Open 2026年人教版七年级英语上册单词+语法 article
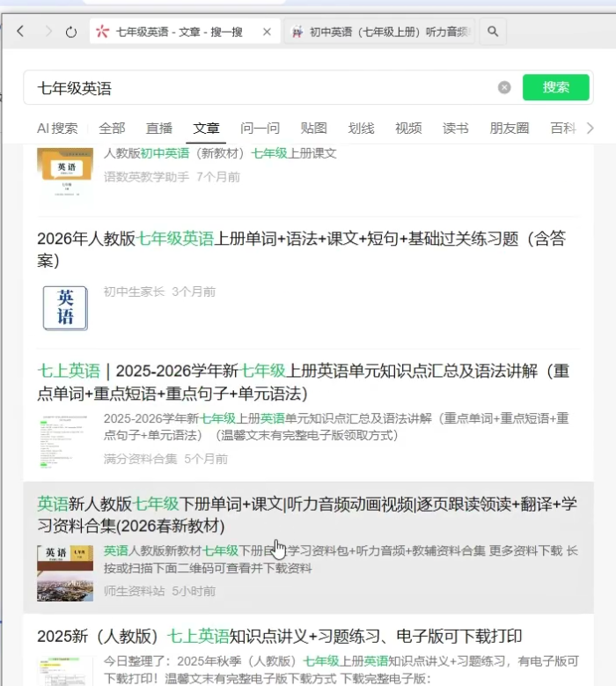The height and width of the screenshot is (686, 616). (x=302, y=249)
